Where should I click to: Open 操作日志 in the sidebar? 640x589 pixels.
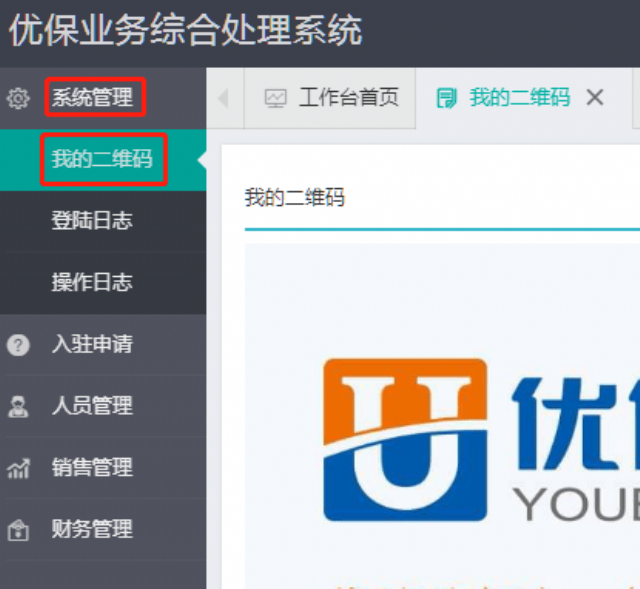click(x=92, y=283)
